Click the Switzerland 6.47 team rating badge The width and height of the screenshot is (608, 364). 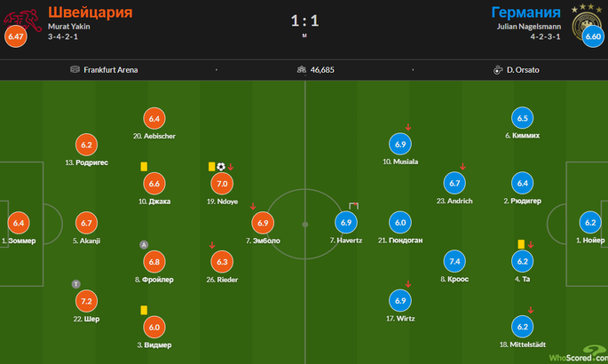click(x=15, y=36)
